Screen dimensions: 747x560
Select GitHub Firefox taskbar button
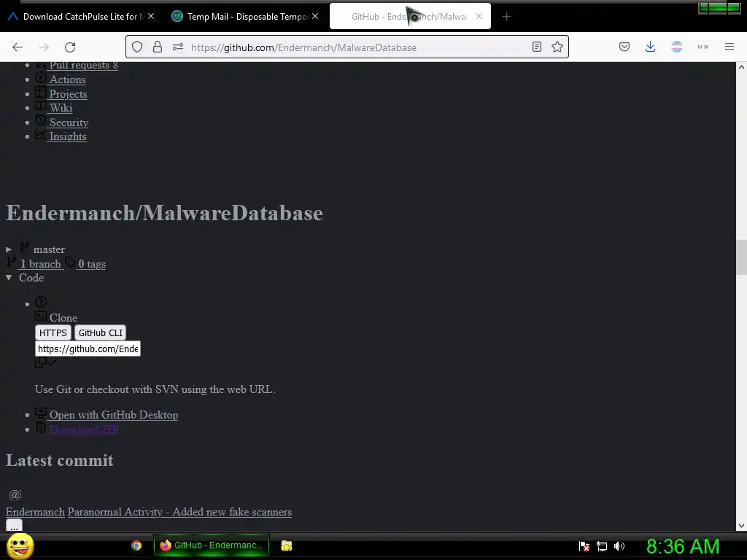click(x=212, y=545)
